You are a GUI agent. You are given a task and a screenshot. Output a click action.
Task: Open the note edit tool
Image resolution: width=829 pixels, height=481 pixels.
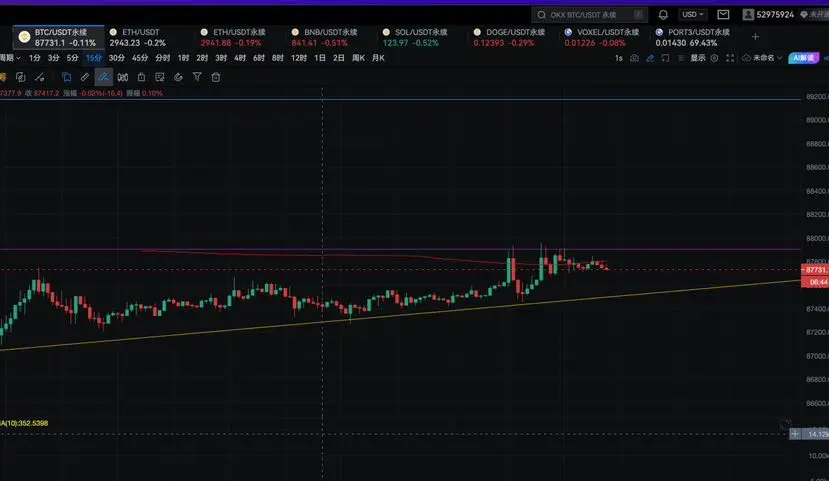click(x=160, y=77)
